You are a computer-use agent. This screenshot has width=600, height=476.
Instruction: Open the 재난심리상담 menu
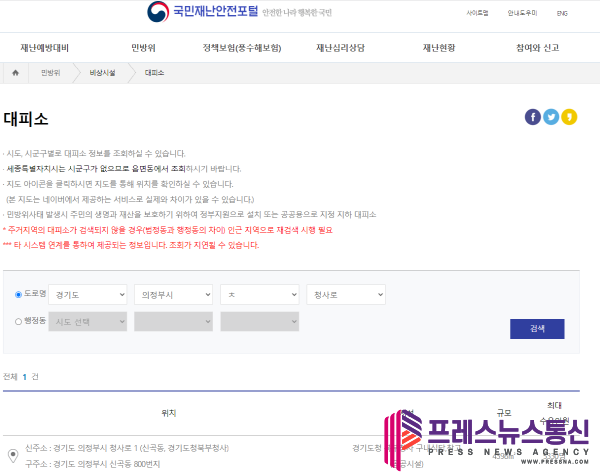pyautogui.click(x=339, y=47)
